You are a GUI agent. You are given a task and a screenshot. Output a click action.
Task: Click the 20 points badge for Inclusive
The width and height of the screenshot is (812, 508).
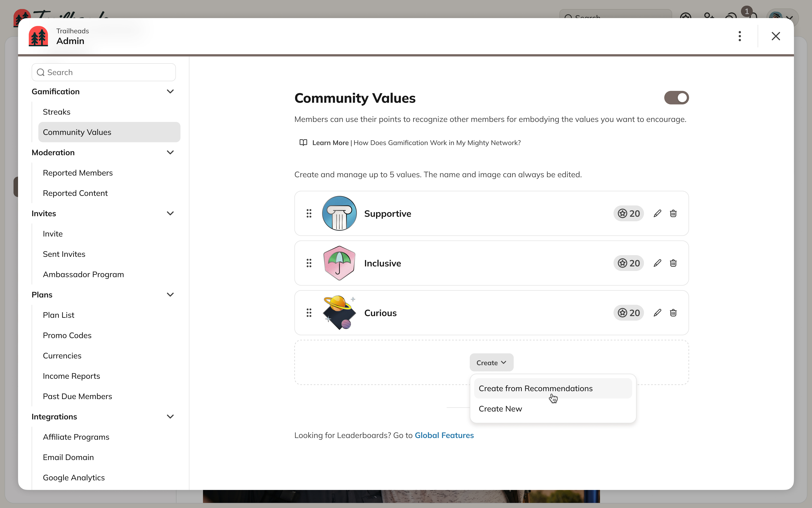pyautogui.click(x=629, y=263)
